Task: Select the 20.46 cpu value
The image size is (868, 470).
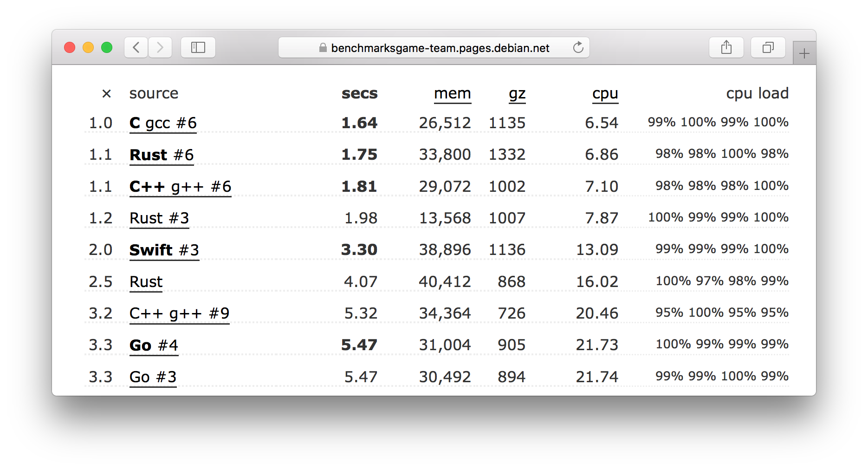Action: 597,313
